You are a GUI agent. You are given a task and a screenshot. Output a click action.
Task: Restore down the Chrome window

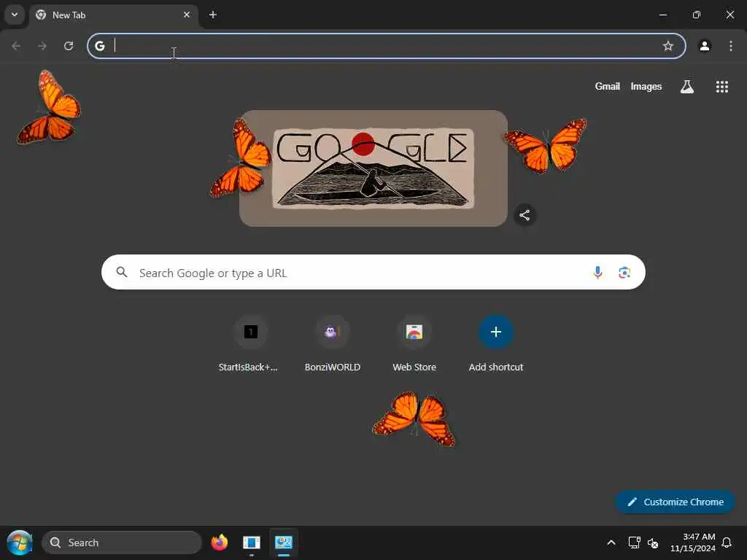pos(696,15)
